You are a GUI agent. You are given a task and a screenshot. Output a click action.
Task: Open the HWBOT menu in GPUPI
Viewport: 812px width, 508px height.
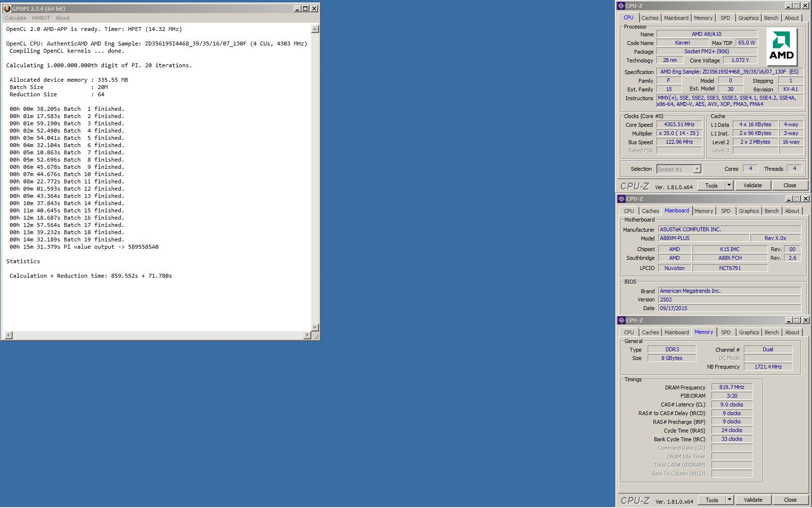tap(41, 18)
